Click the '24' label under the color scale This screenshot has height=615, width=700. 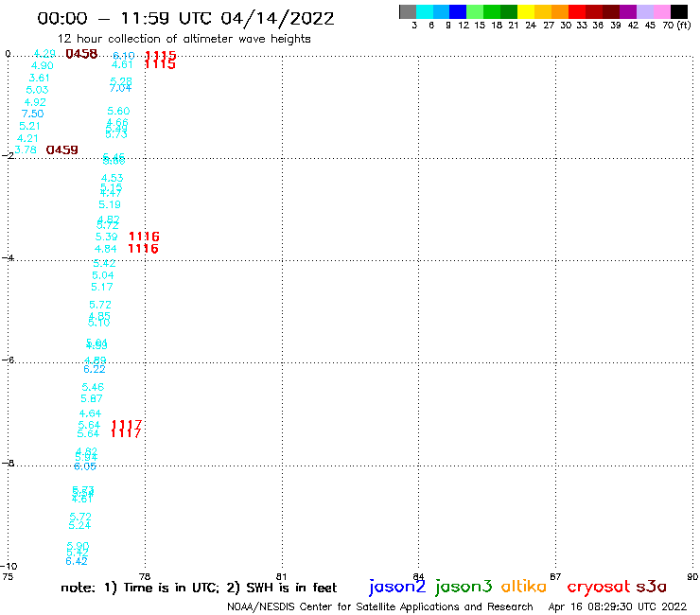[x=531, y=26]
